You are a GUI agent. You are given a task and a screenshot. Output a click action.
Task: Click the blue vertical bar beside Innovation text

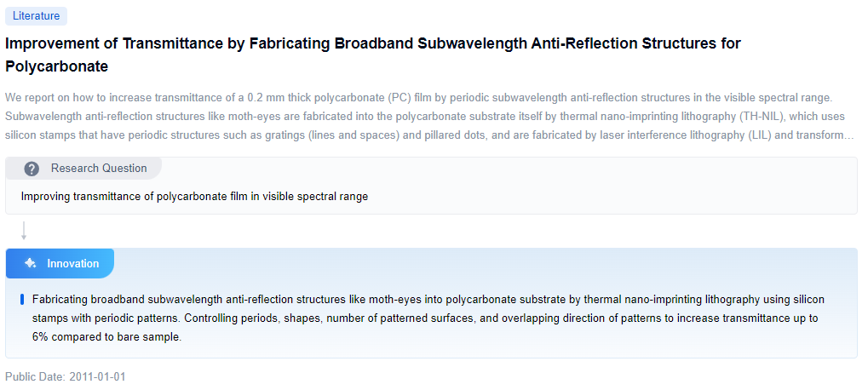point(21,300)
